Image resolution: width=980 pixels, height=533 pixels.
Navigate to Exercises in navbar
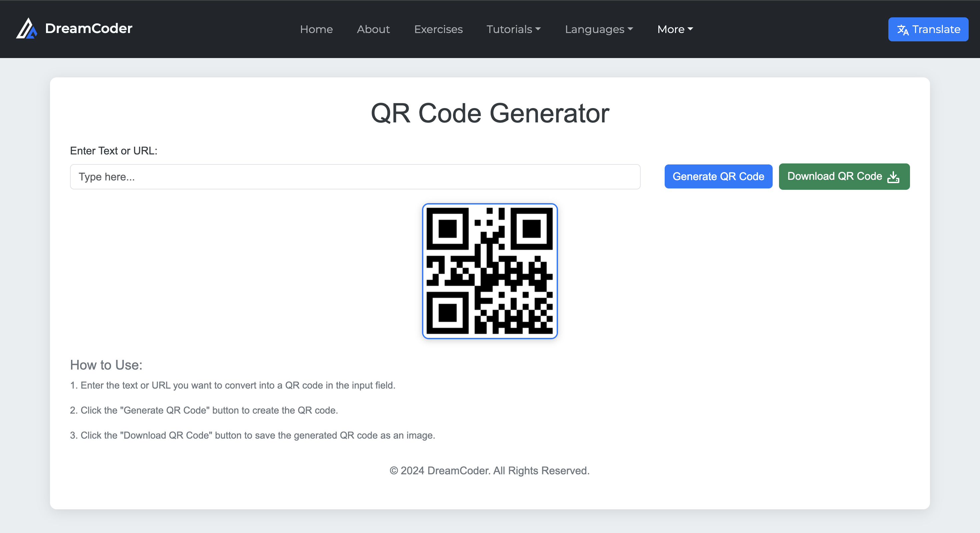point(438,29)
